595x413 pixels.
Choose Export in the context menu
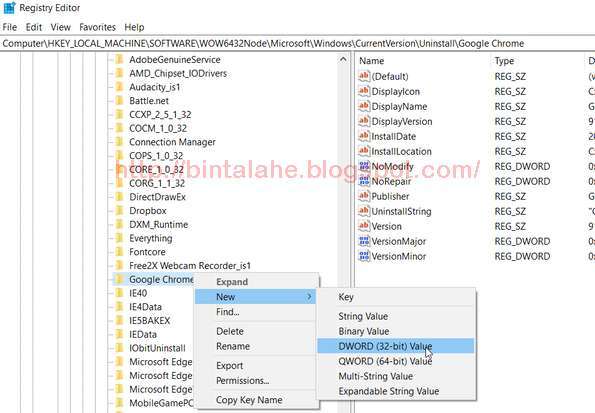(x=255, y=366)
